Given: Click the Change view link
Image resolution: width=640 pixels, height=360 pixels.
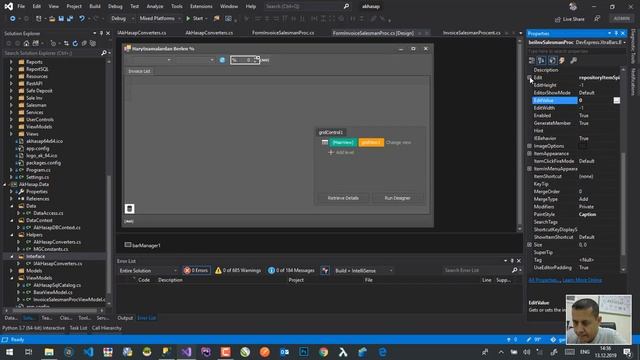Looking at the screenshot, I should (398, 142).
